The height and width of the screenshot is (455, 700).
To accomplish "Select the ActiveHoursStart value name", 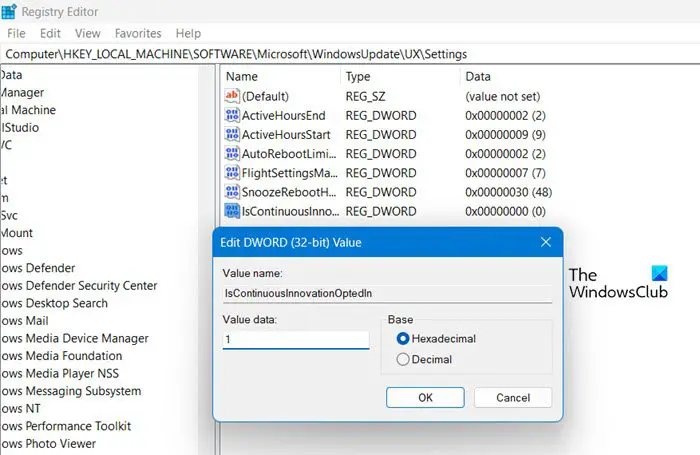I will coord(286,135).
